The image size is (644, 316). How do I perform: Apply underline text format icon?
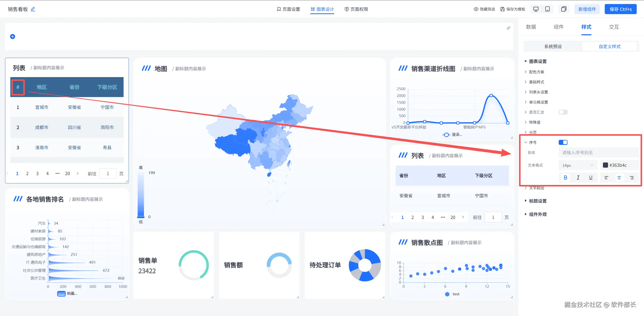591,178
